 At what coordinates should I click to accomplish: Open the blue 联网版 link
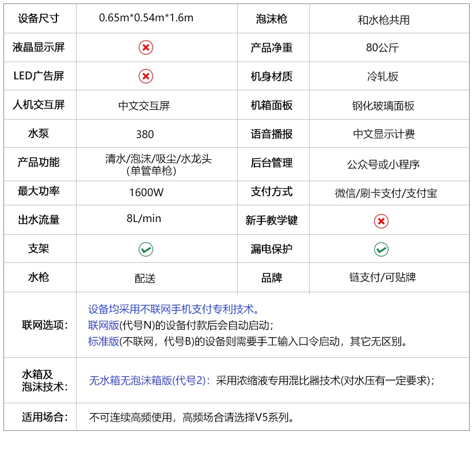click(104, 325)
